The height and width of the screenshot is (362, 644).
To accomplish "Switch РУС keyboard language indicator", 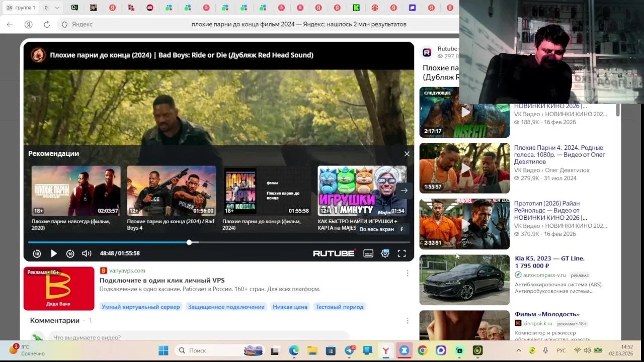I will tap(561, 350).
